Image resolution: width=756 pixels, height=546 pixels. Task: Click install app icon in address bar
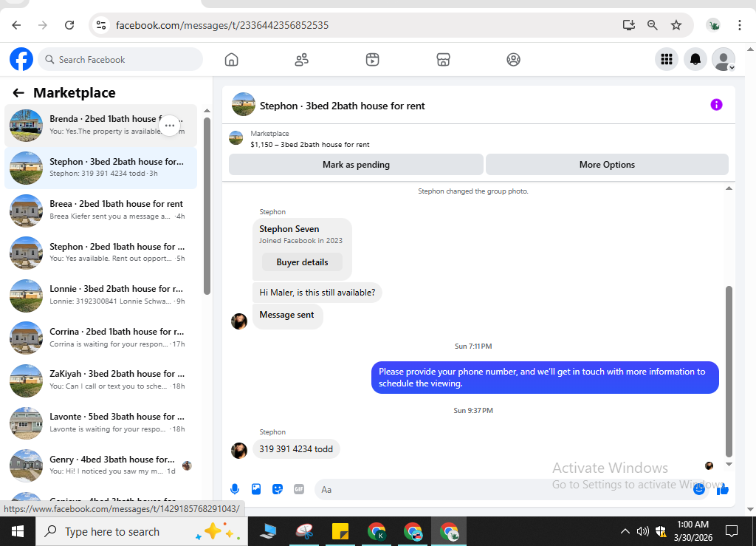pyautogui.click(x=629, y=25)
